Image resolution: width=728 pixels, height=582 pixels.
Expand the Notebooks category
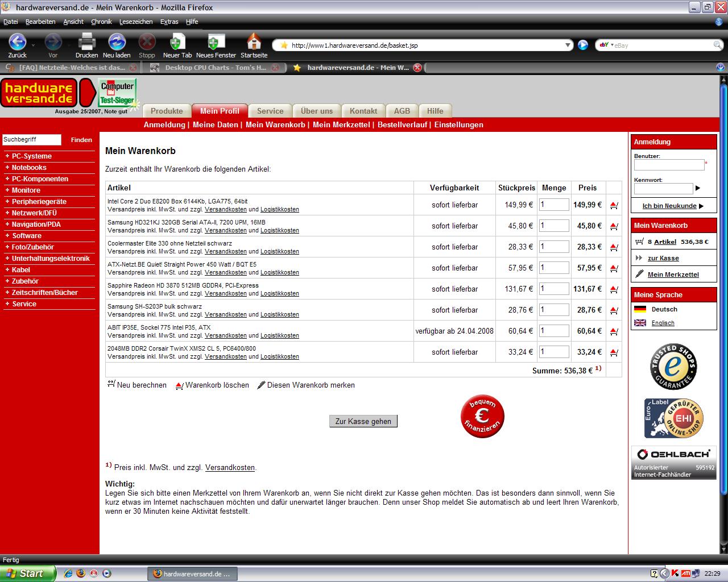(29, 168)
